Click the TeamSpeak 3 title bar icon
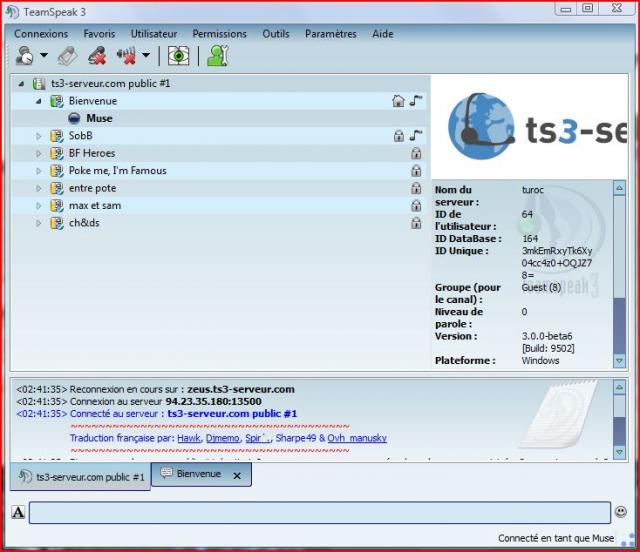 click(12, 12)
